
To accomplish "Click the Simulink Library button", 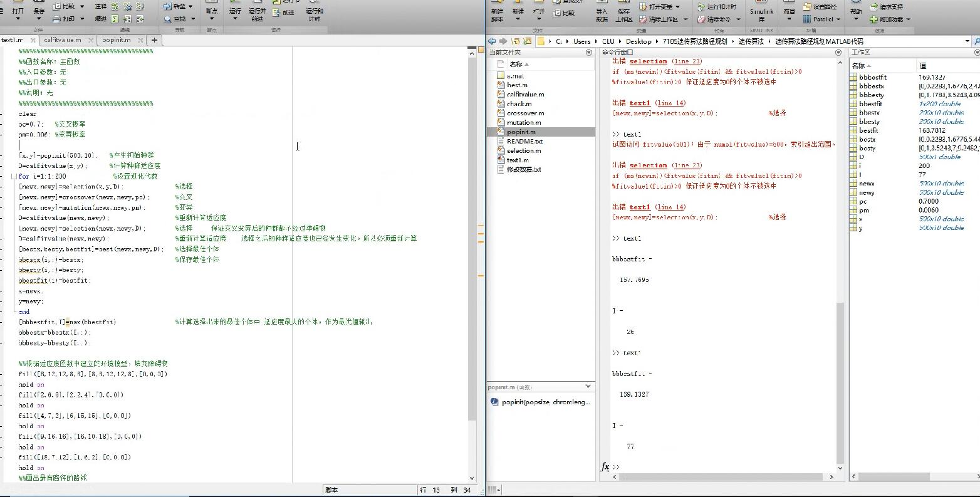I will coord(761,12).
